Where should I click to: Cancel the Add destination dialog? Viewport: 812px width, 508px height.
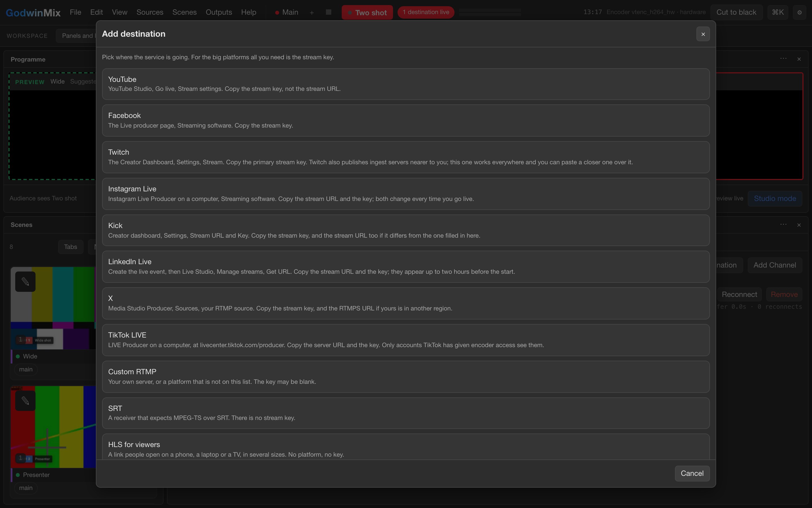point(692,473)
